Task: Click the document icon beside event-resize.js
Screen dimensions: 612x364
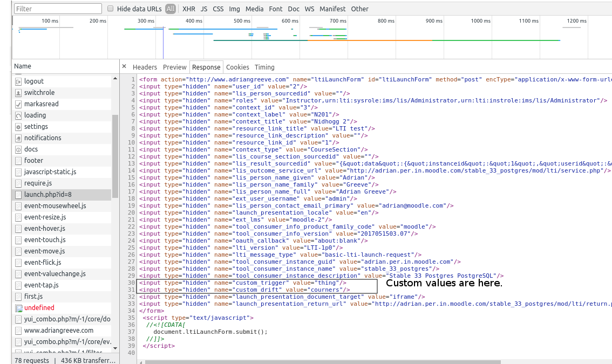Action: 18,217
